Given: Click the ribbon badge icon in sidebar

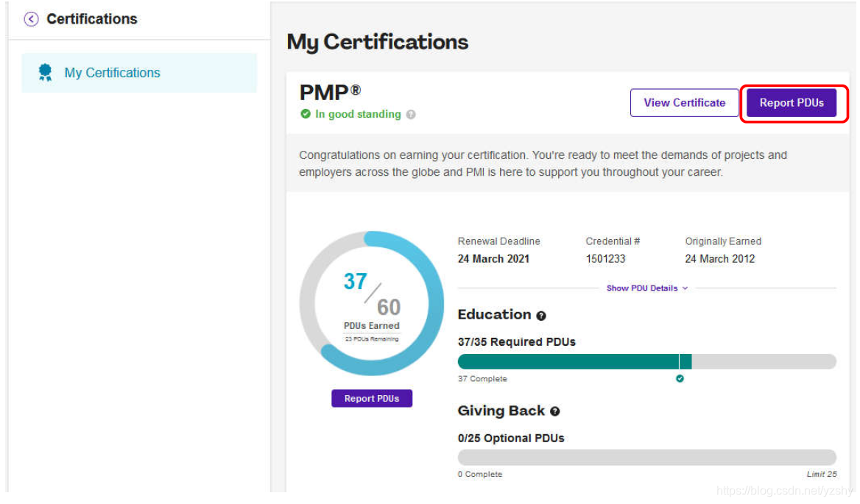Looking at the screenshot, I should pos(45,72).
